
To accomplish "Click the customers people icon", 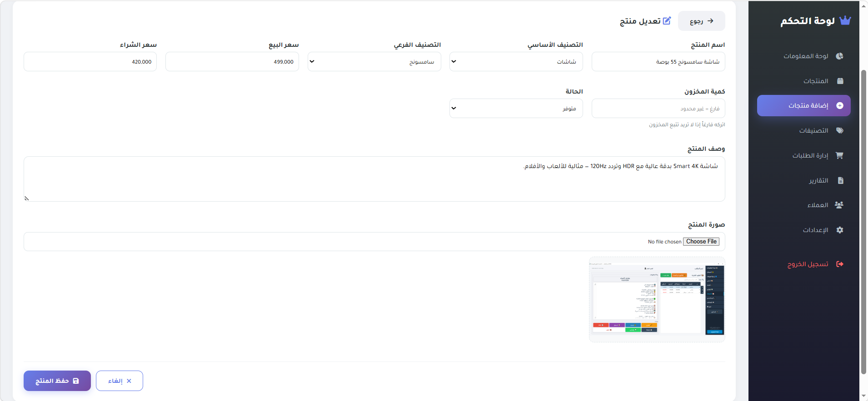I will tap(839, 205).
